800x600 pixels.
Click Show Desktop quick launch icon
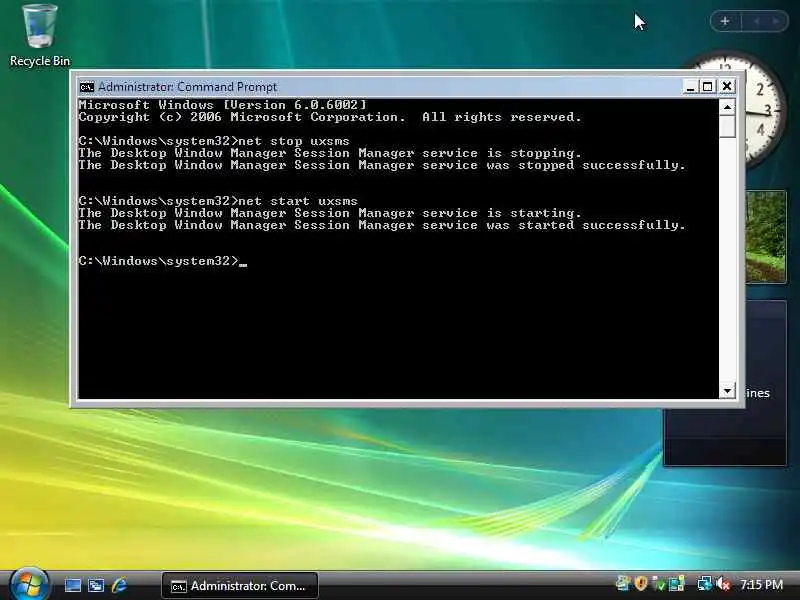pyautogui.click(x=72, y=585)
